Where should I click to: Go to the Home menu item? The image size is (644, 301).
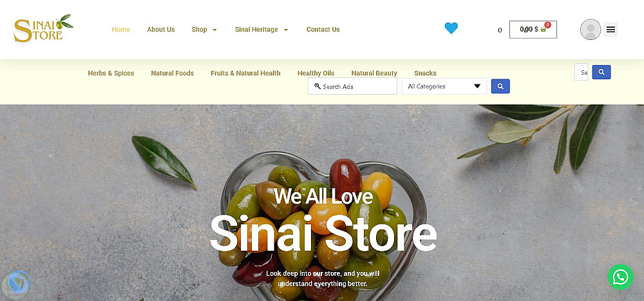coord(121,30)
